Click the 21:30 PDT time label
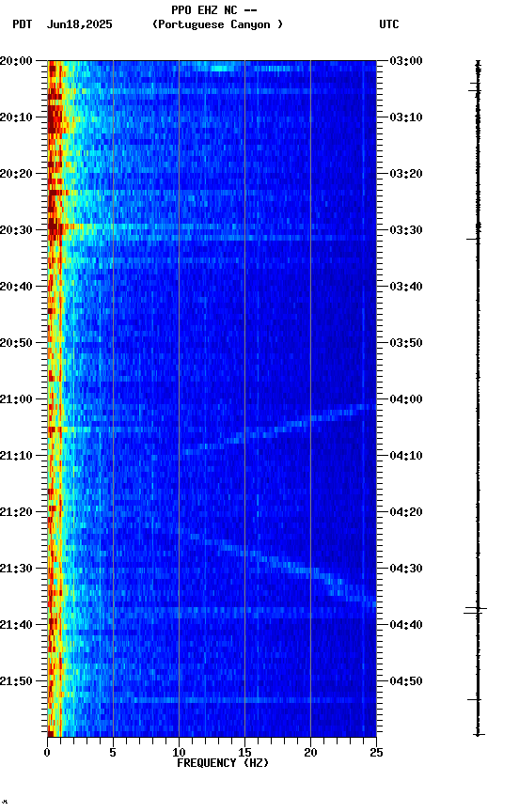 (x=16, y=570)
